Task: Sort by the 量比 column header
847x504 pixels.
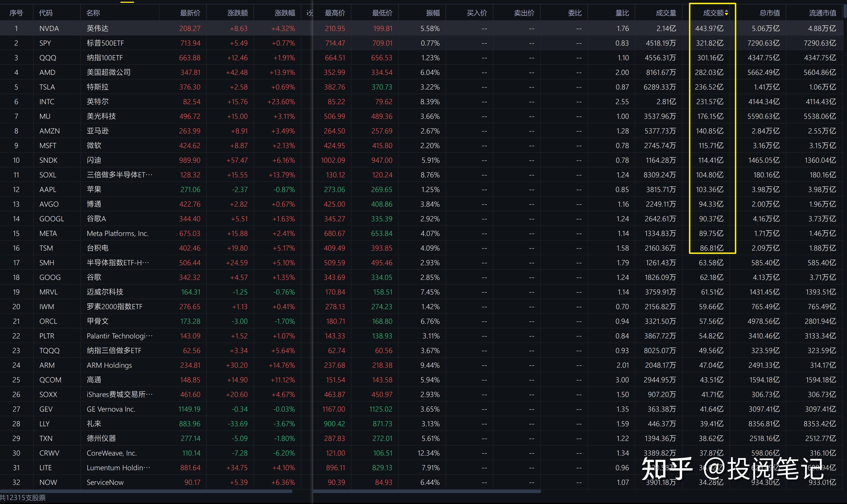Action: pyautogui.click(x=622, y=13)
